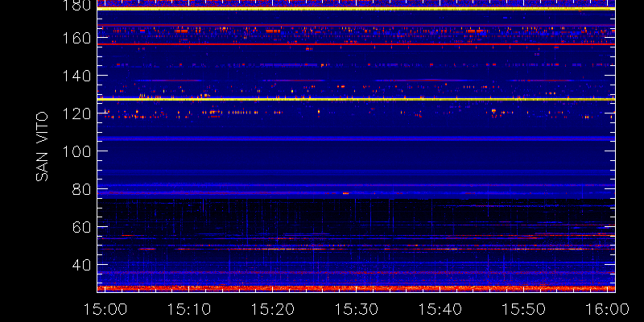644x322 pixels.
Task: Click the 160 frequency axis label
Action: pos(75,38)
